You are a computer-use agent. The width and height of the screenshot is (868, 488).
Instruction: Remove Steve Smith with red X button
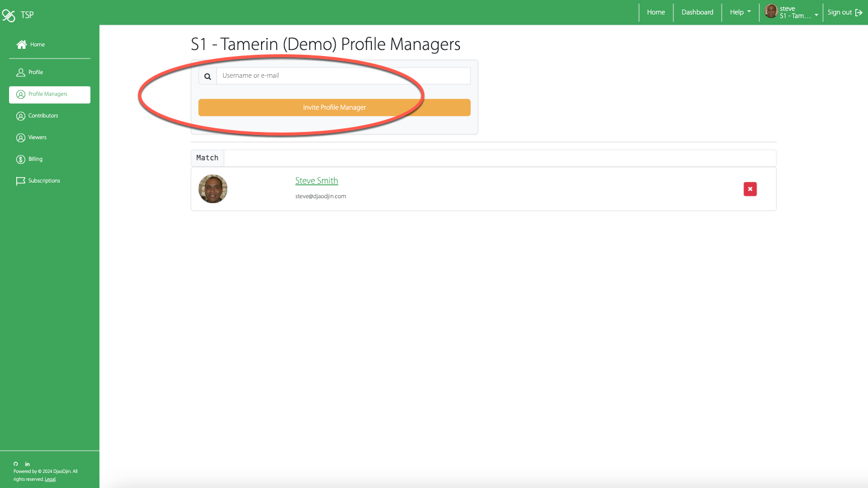[x=750, y=189]
